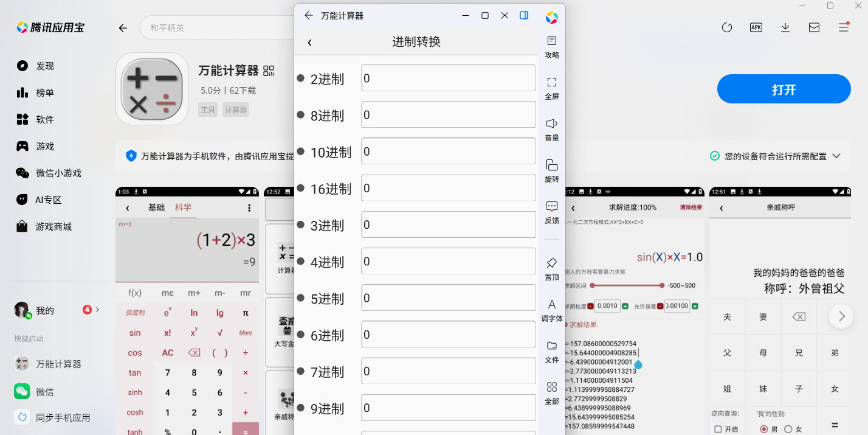Click 工具 category tag

pos(208,110)
